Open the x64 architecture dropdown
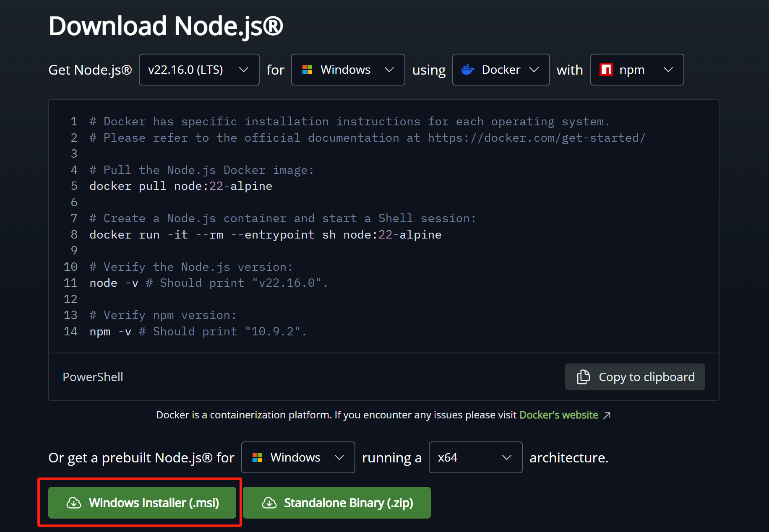Viewport: 769px width, 532px height. click(475, 457)
